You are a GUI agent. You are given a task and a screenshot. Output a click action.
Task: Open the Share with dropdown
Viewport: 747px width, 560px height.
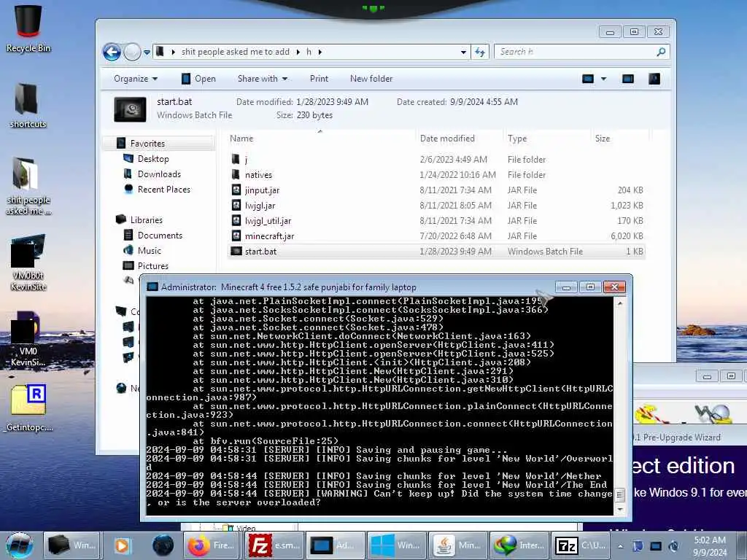coord(263,79)
